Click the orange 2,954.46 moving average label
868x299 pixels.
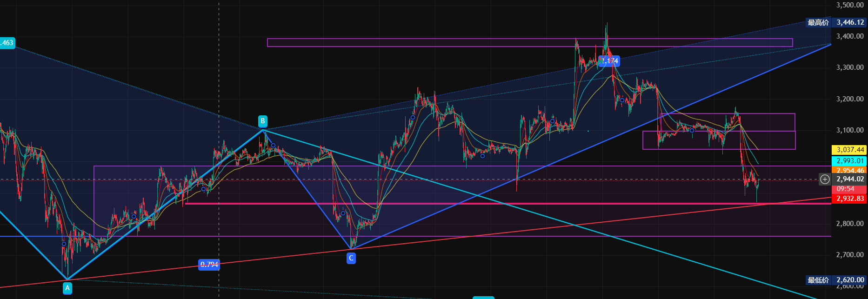pos(849,171)
